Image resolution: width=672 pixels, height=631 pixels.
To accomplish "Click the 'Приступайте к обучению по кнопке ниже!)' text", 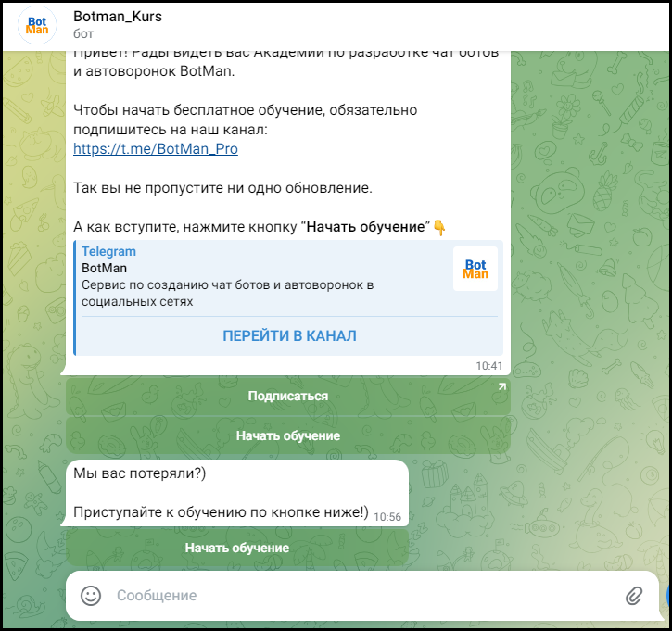I will coord(221,511).
